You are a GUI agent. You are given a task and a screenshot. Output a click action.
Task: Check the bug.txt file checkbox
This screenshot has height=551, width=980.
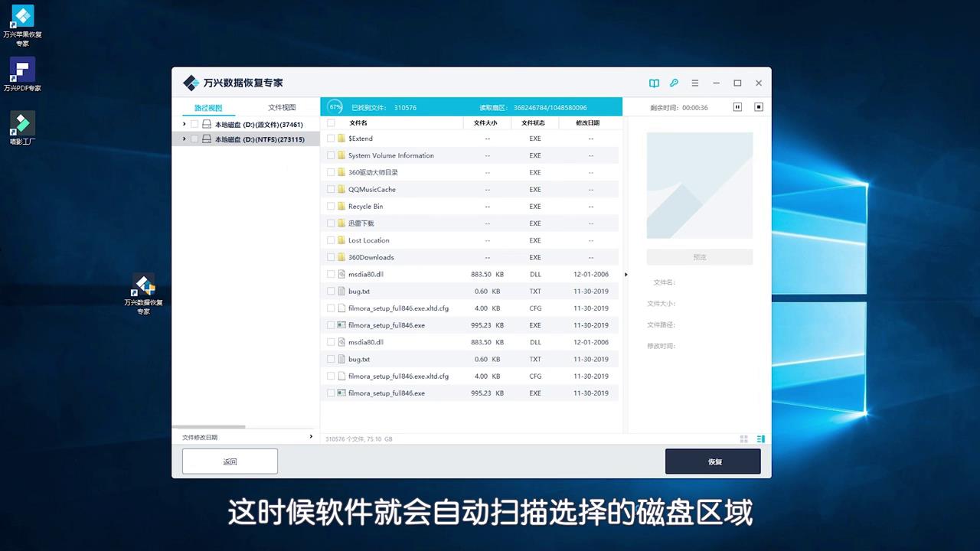(331, 291)
